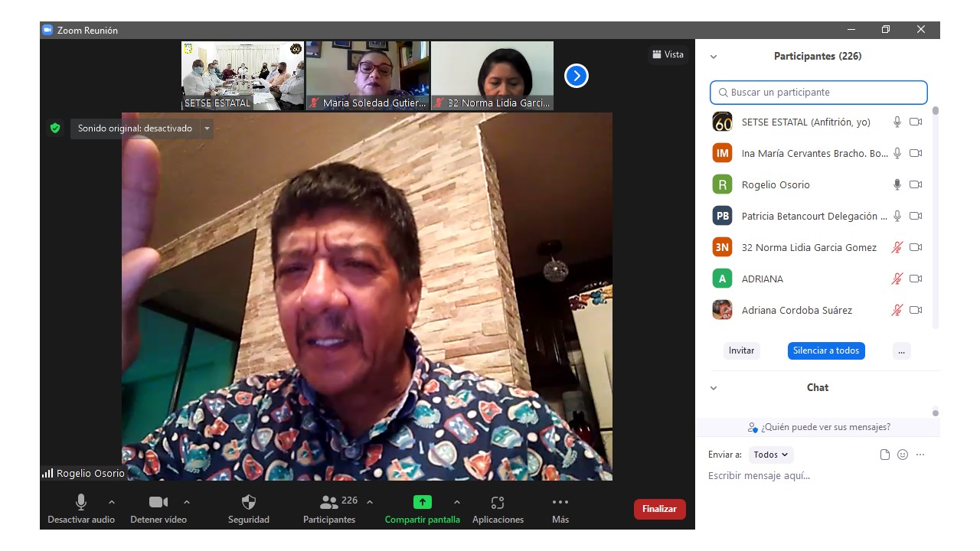Select participant ADRIANA in the list

tap(817, 279)
